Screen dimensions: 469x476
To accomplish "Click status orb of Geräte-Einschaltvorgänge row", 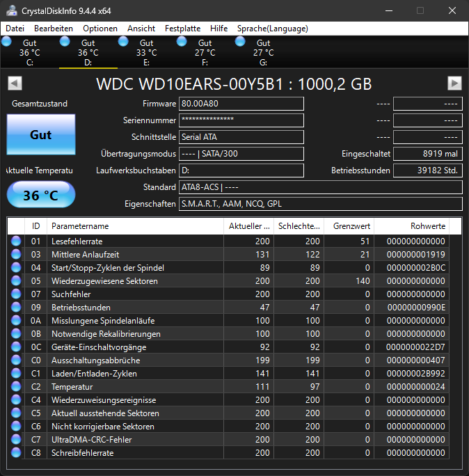I will click(16, 347).
